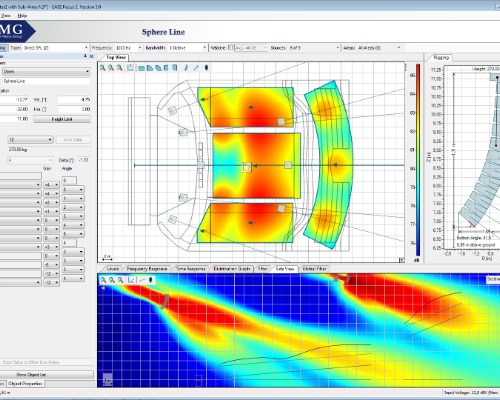Viewport: 500px width, 400px height.
Task: Click second zoom magnifier in Top View toolbar
Action: [111, 68]
